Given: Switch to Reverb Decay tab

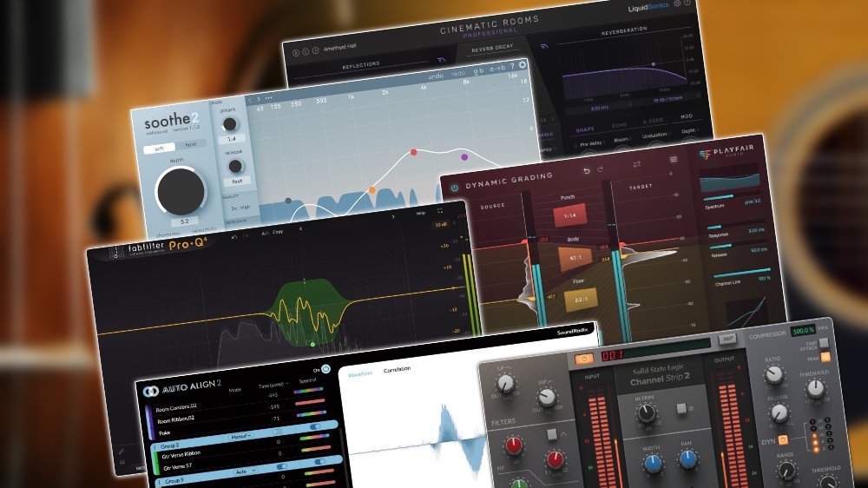Looking at the screenshot, I should tap(492, 48).
